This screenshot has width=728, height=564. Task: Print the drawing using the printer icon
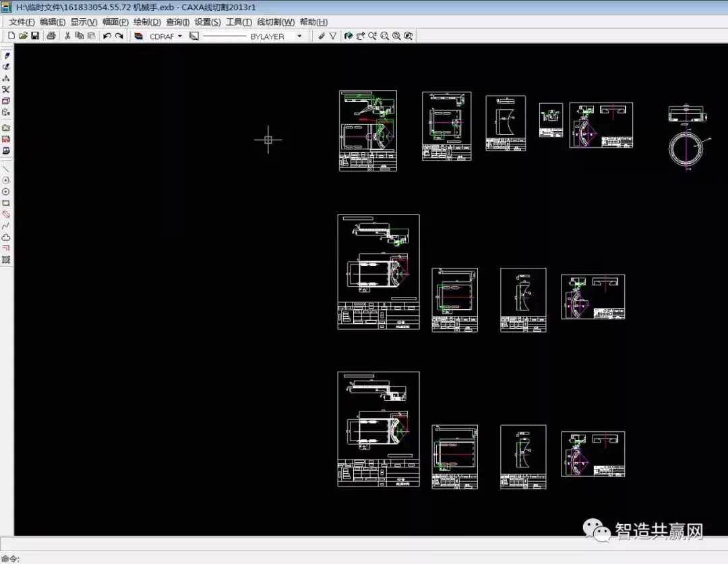coord(51,36)
